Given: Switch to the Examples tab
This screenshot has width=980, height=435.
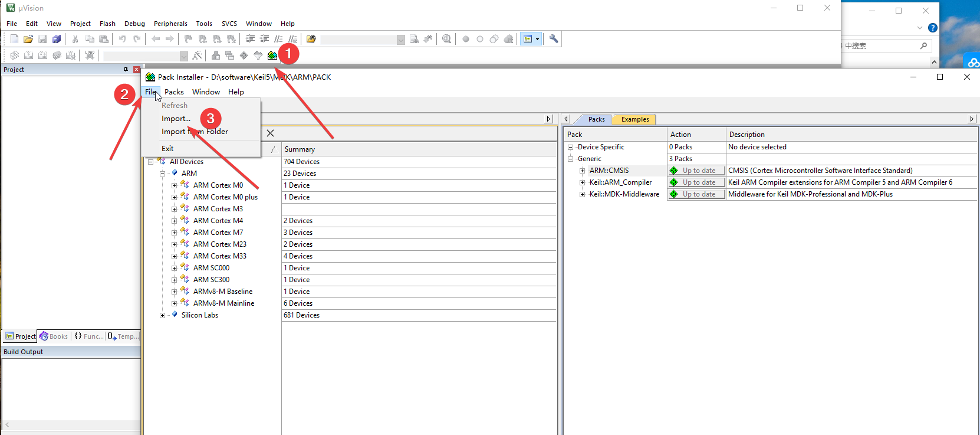Looking at the screenshot, I should point(635,119).
